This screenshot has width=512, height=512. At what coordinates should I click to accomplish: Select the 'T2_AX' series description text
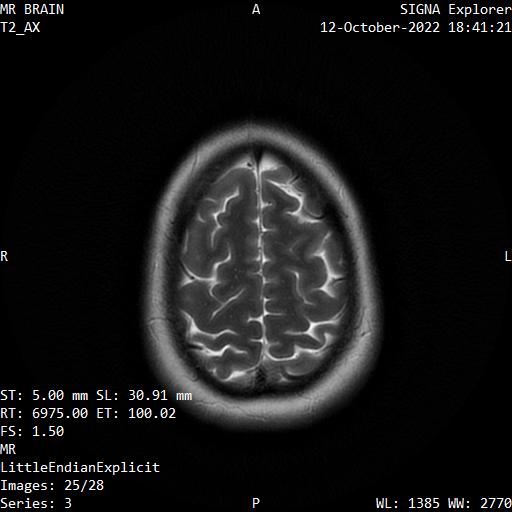(x=20, y=27)
